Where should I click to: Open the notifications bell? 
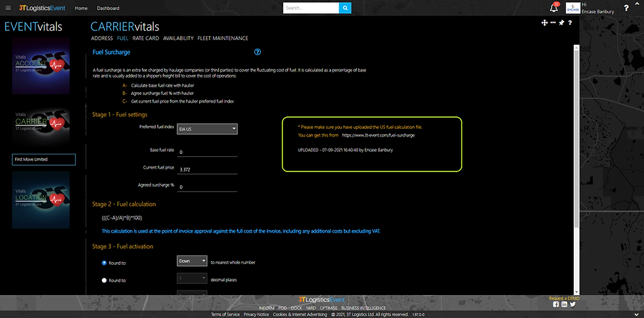(553, 8)
